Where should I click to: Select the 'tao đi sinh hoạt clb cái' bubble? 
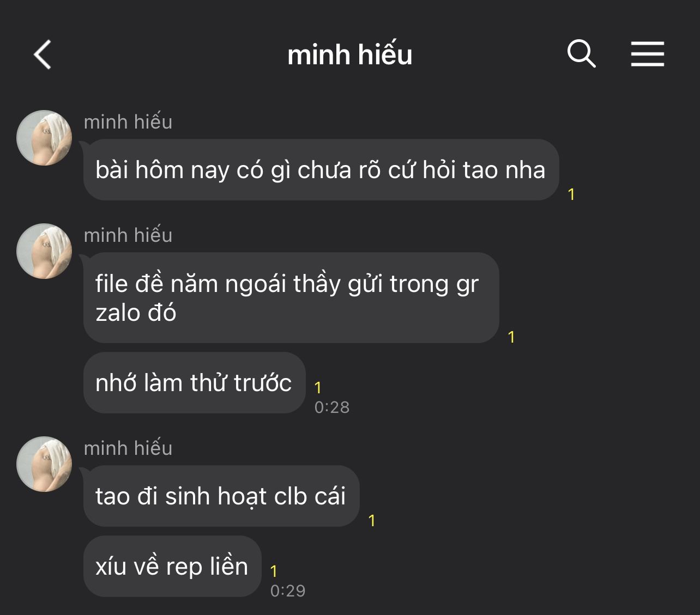point(221,496)
